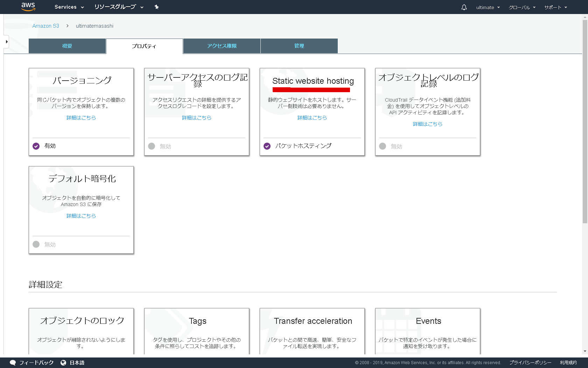This screenshot has height=368, width=588.
Task: Click the language globe icon
Action: pos(63,363)
